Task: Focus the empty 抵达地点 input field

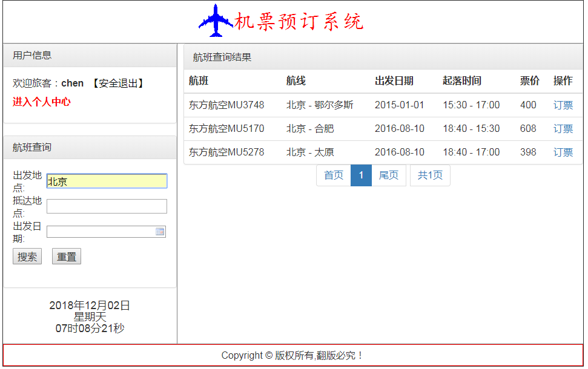Action: click(107, 206)
